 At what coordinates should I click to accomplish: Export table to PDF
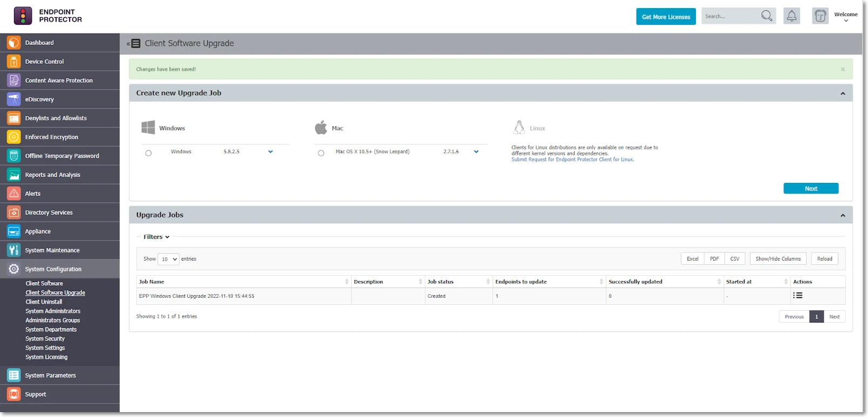pos(714,259)
